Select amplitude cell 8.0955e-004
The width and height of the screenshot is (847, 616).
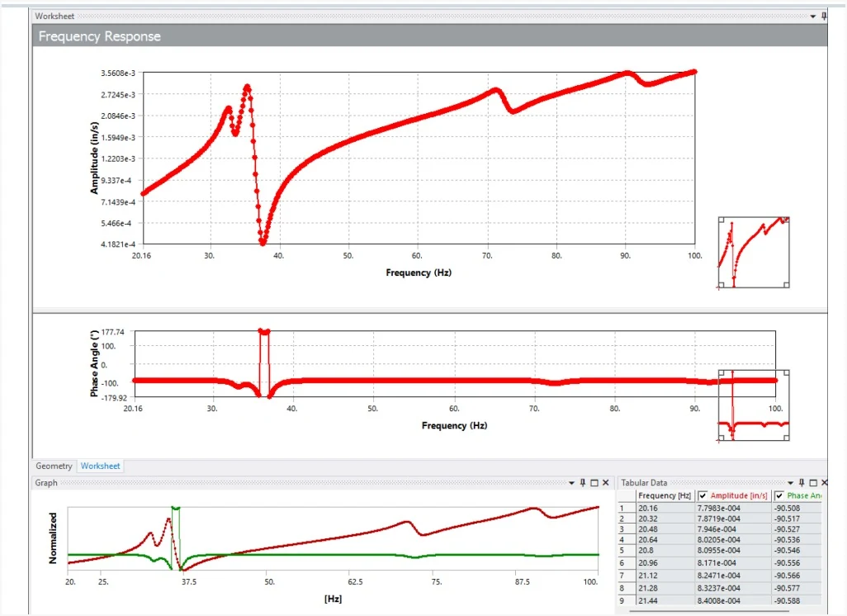tap(733, 550)
